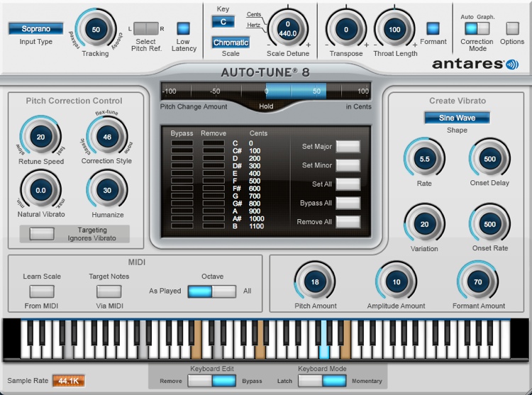Click the Tracking knob

point(95,29)
